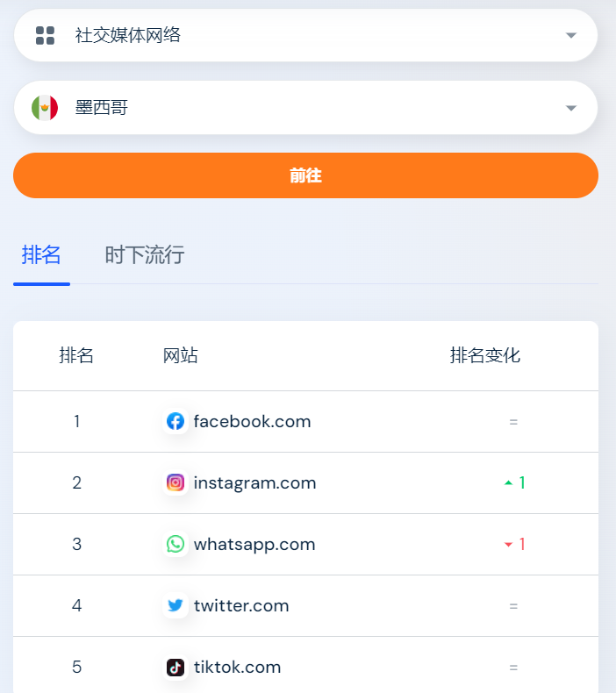Click the arrow on the country selector
The image size is (616, 693).
click(571, 108)
